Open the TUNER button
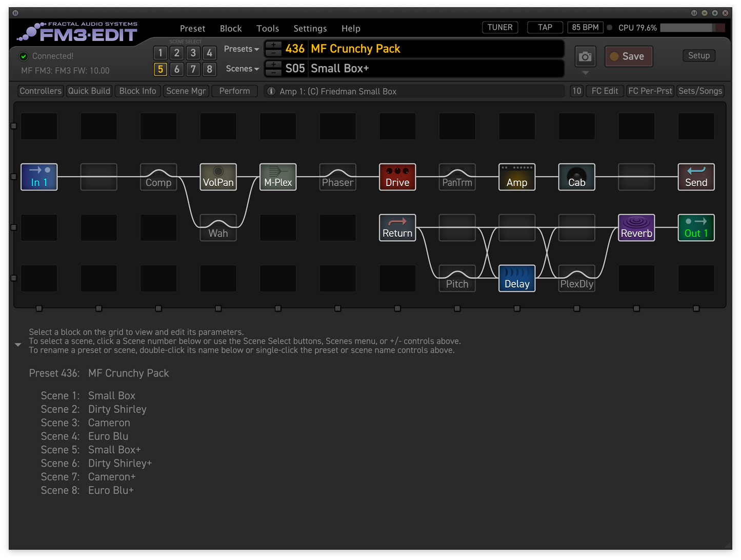The width and height of the screenshot is (741, 560). click(500, 28)
